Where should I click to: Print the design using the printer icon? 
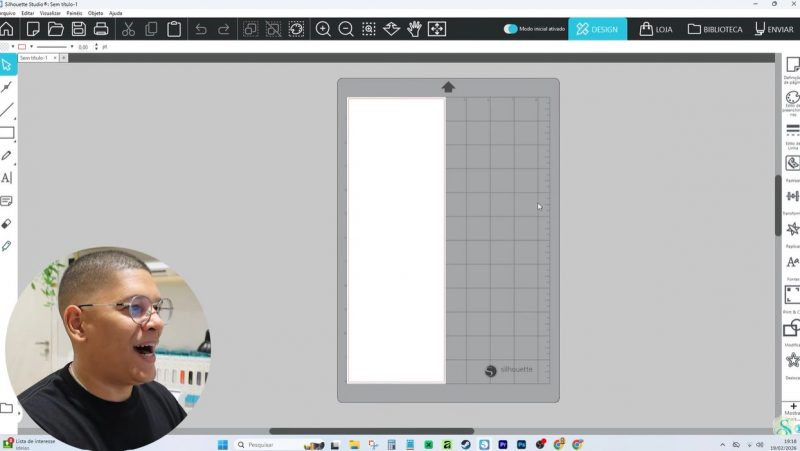(x=101, y=29)
